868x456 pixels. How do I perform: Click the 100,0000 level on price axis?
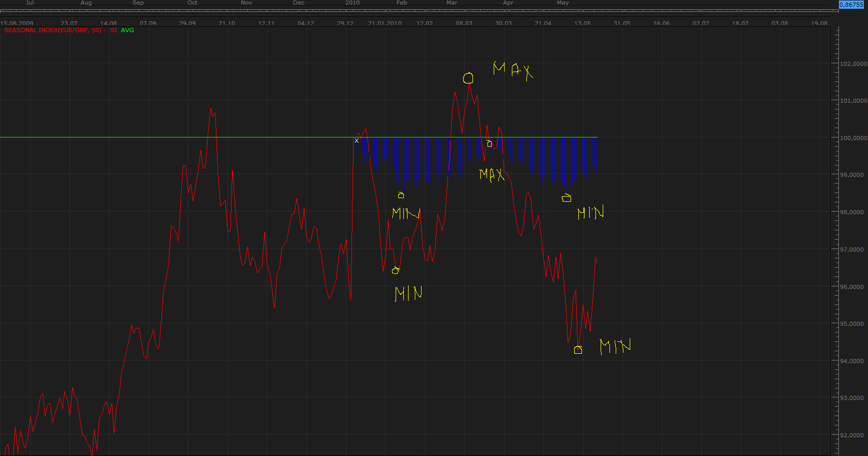click(853, 138)
